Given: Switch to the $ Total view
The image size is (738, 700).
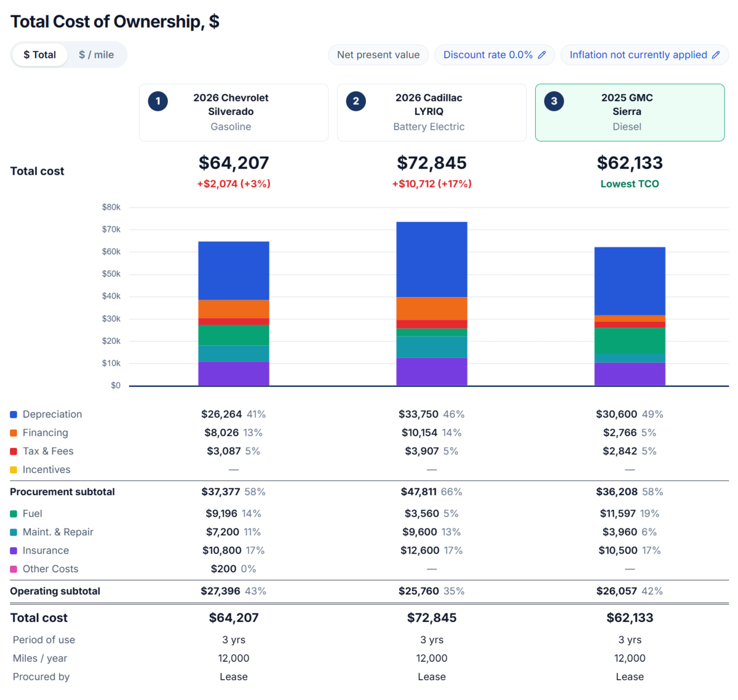Looking at the screenshot, I should [x=39, y=55].
